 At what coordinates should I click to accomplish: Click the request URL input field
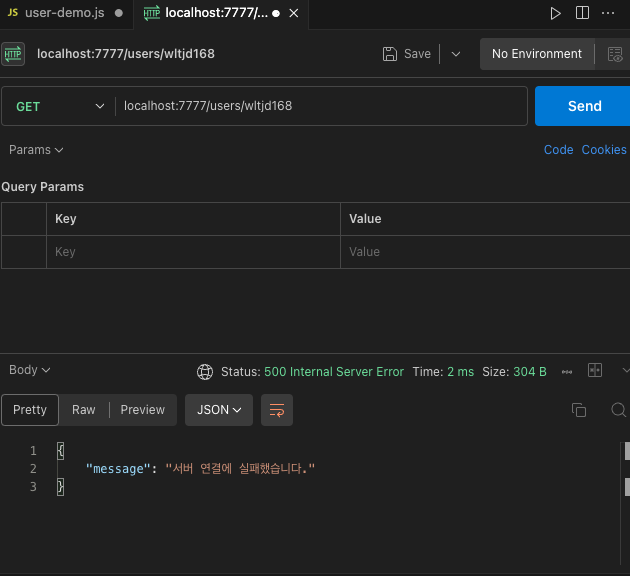click(321, 106)
